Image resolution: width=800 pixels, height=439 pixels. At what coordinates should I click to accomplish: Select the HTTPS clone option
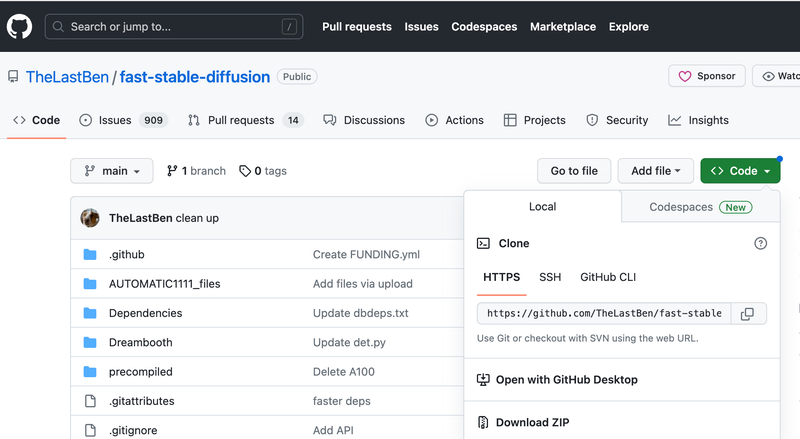(x=502, y=277)
